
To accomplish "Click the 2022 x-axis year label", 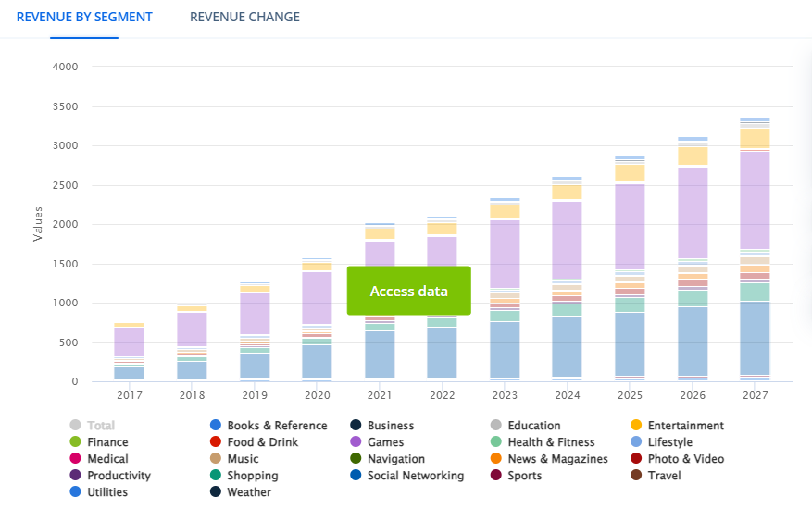I will tap(442, 395).
